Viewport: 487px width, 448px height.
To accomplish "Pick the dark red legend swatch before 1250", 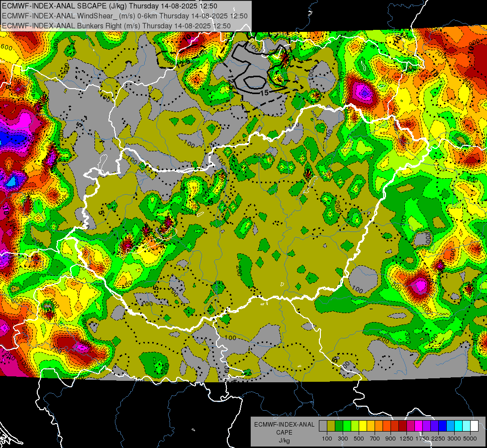I will (x=402, y=426).
